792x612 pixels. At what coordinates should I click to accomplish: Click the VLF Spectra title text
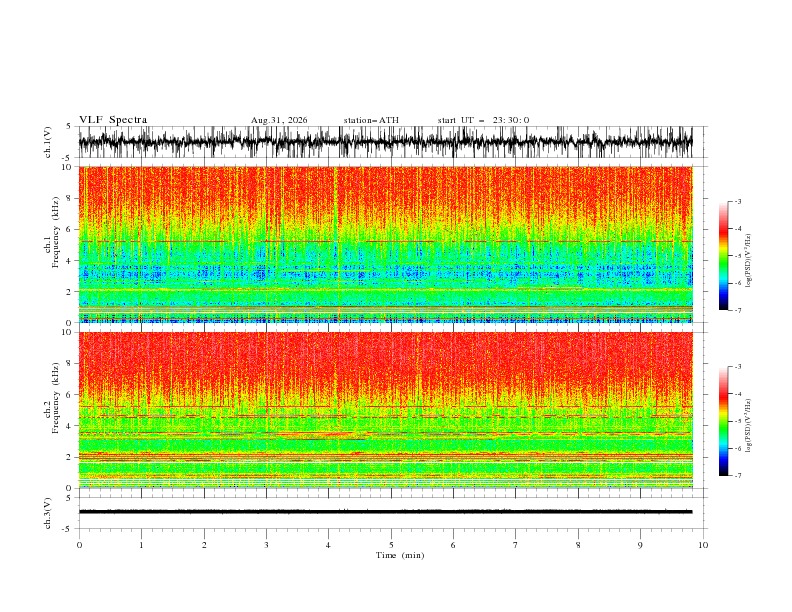(113, 120)
